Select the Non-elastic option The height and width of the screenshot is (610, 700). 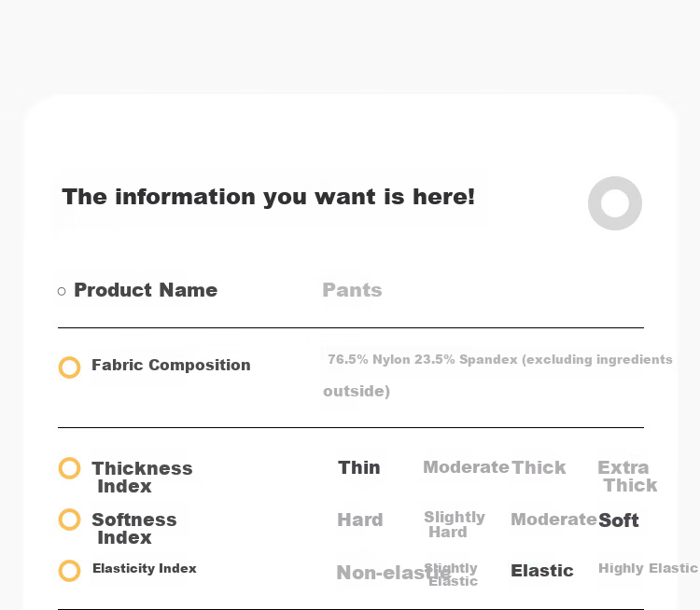pos(393,573)
